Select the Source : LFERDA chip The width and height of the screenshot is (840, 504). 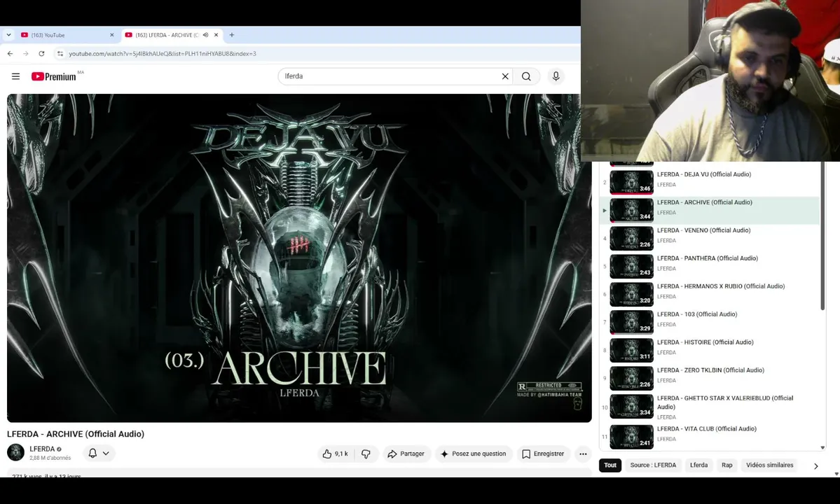pos(653,465)
